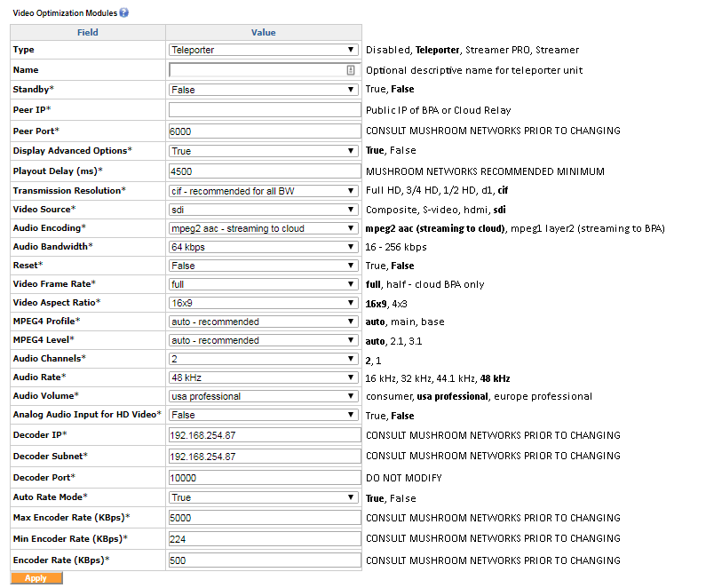Click the Apply button
706x588 pixels.
tap(36, 578)
